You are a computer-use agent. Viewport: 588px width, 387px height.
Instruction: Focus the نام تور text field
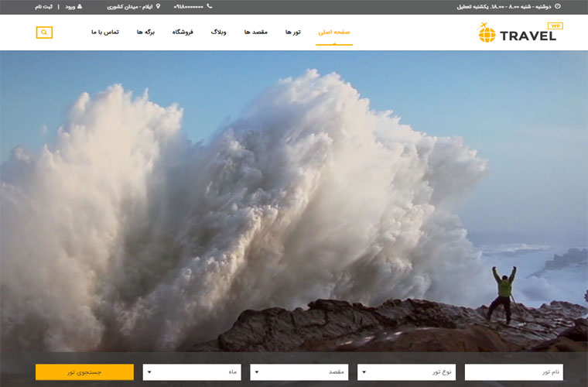tap(514, 372)
